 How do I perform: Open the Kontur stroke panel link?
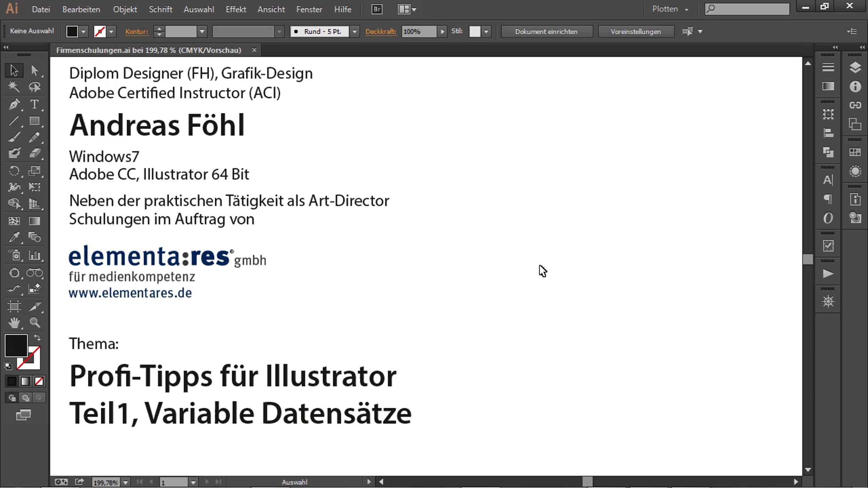click(x=137, y=31)
